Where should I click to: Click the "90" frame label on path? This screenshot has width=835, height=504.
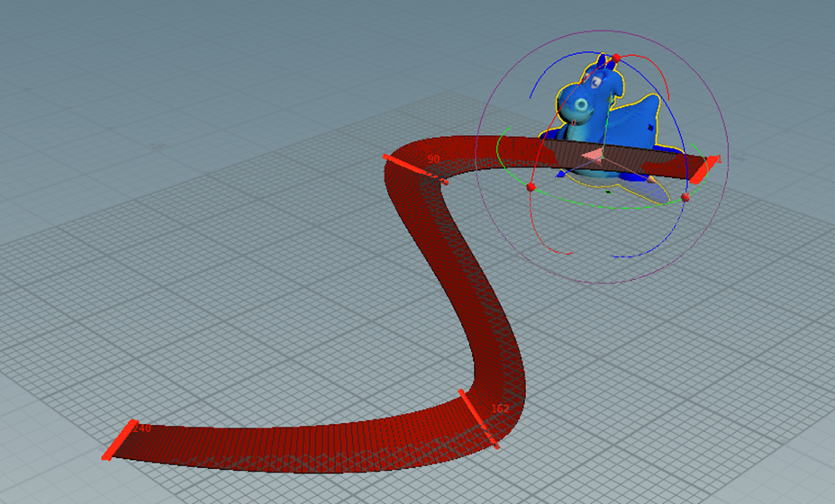point(433,159)
